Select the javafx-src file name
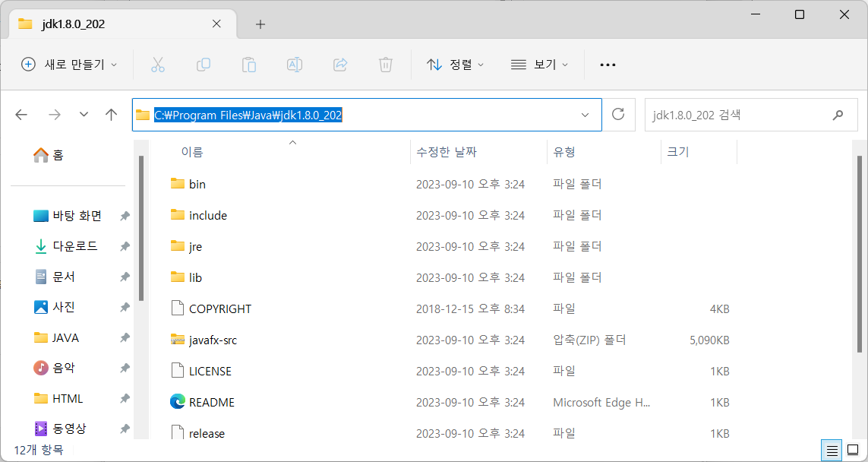Viewport: 868px width, 462px height. pos(213,340)
